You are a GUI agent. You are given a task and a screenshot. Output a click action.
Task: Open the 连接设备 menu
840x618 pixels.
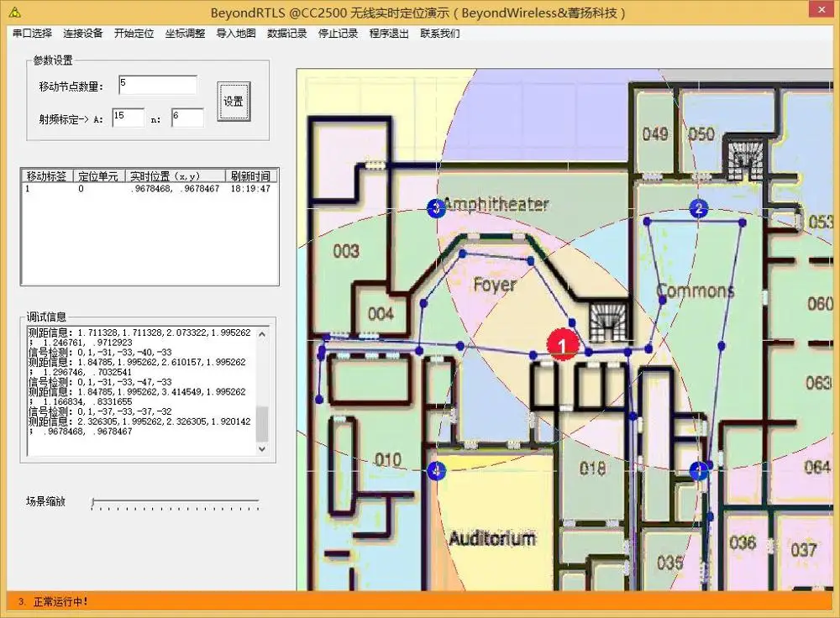click(x=83, y=34)
